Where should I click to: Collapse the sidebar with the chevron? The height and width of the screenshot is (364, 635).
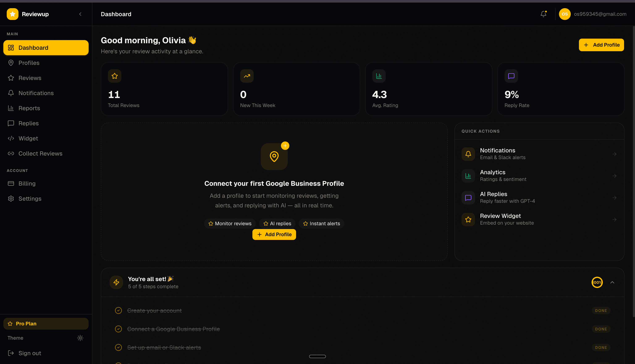click(x=80, y=14)
